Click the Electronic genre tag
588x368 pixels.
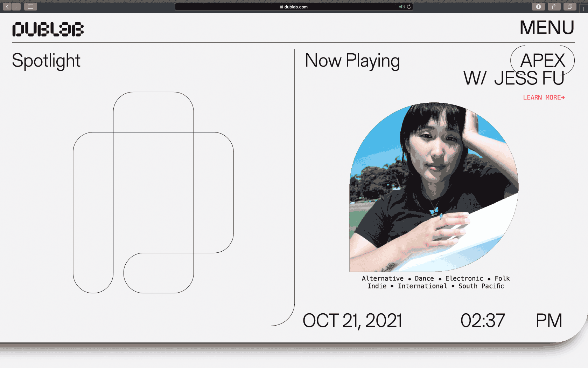tap(464, 278)
